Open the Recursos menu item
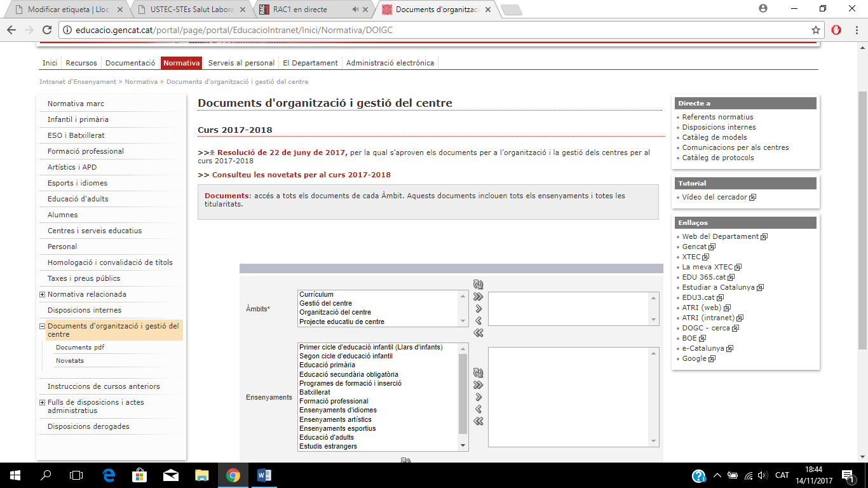This screenshot has height=488, width=868. click(81, 63)
